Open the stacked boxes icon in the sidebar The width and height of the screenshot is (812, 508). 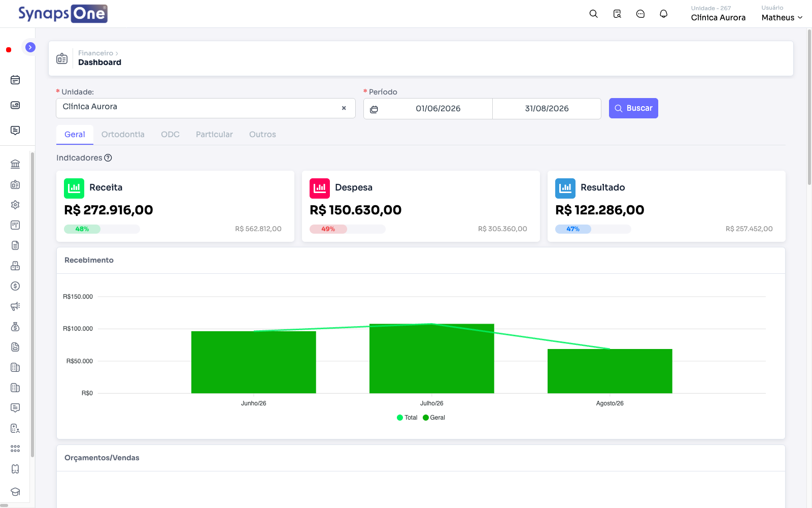(15, 266)
